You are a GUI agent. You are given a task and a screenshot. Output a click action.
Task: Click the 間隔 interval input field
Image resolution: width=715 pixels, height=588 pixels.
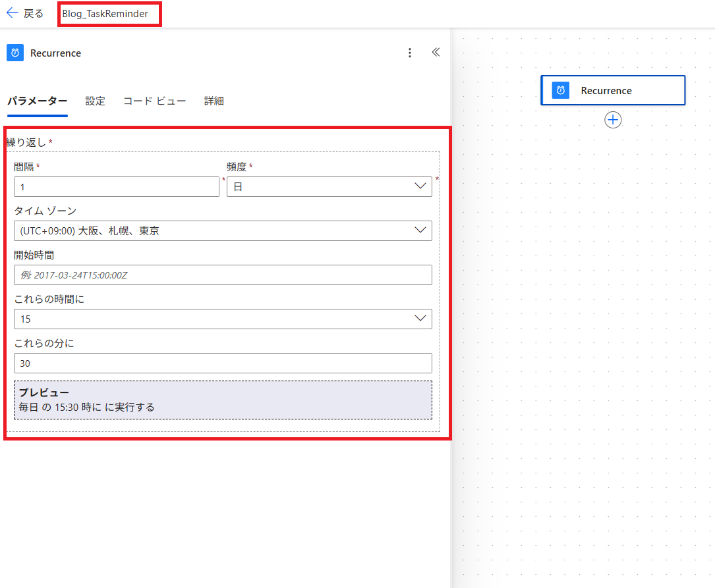[116, 187]
